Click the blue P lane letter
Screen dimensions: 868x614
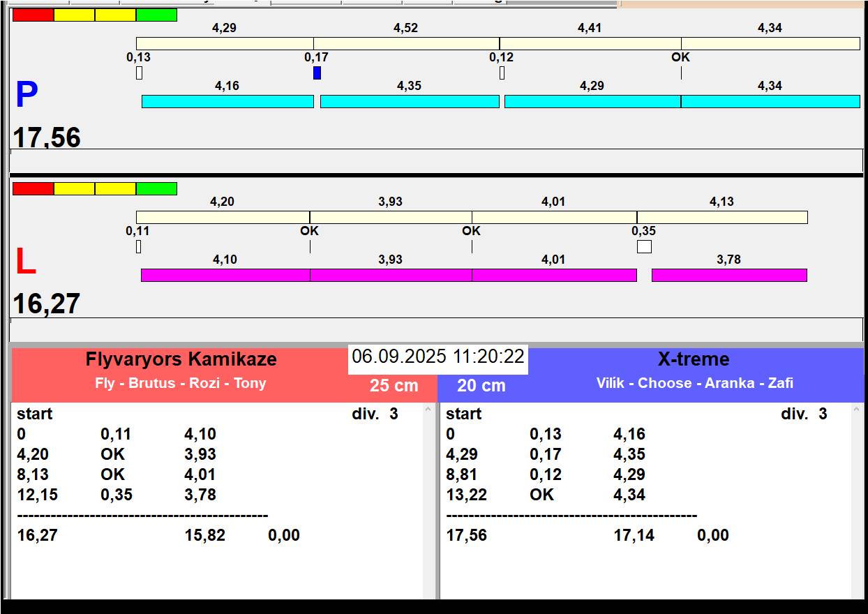(x=27, y=96)
